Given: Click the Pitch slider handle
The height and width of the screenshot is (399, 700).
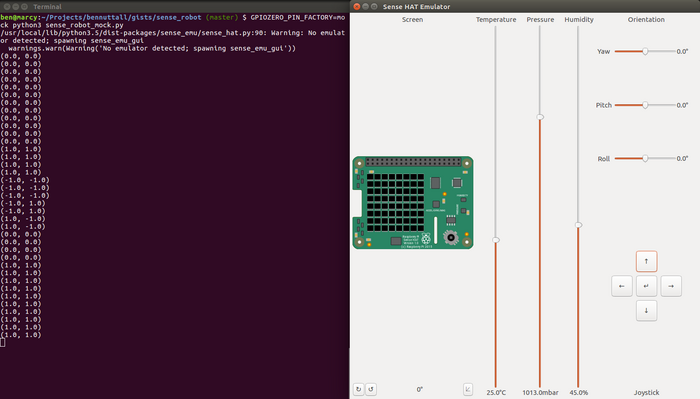Looking at the screenshot, I should click(645, 105).
